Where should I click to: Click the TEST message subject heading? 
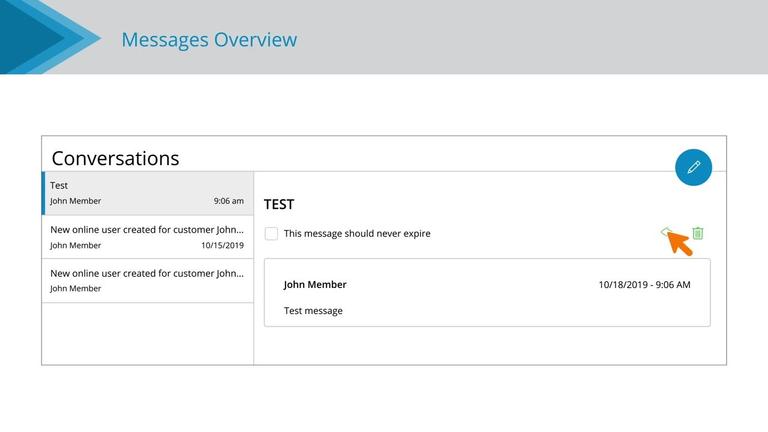pos(279,204)
